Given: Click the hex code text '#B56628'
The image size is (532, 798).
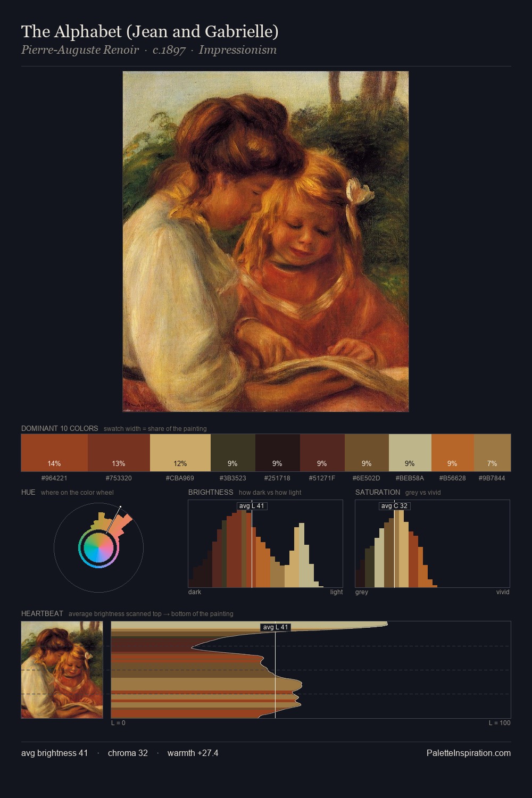Looking at the screenshot, I should [x=453, y=478].
